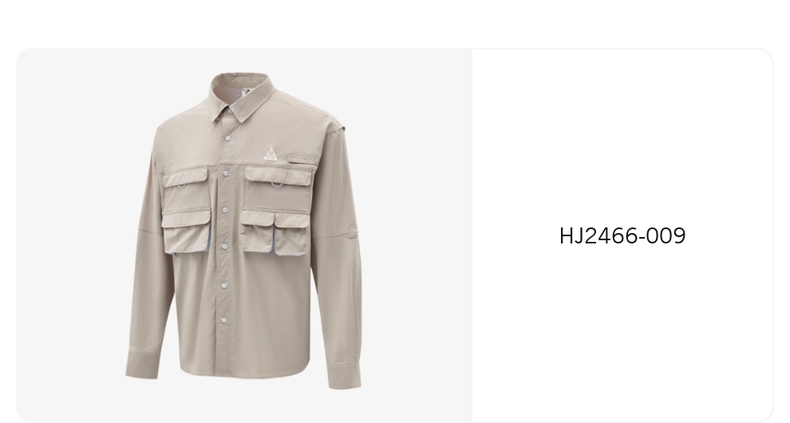Click the slim zip pocket beside the logo
This screenshot has width=790, height=423.
[x=303, y=159]
